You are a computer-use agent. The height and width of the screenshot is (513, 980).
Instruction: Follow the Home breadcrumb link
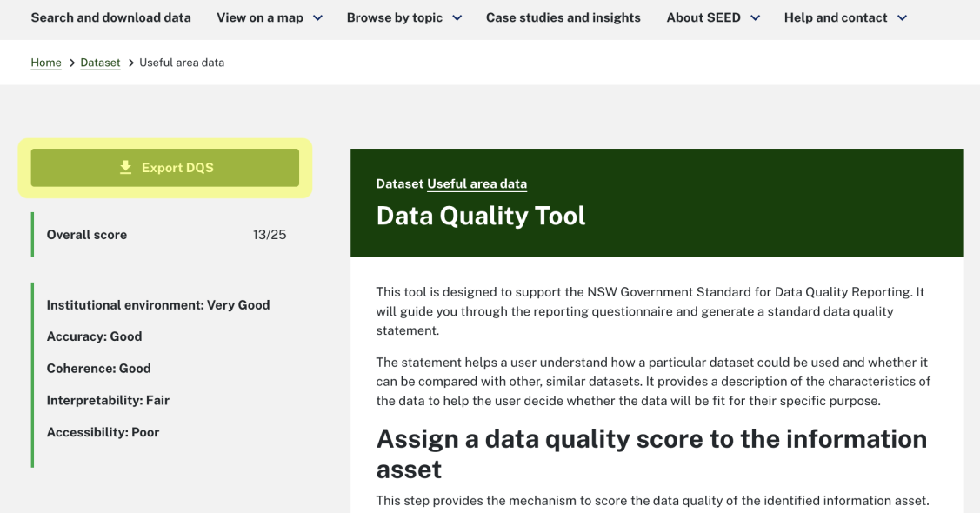pos(46,63)
